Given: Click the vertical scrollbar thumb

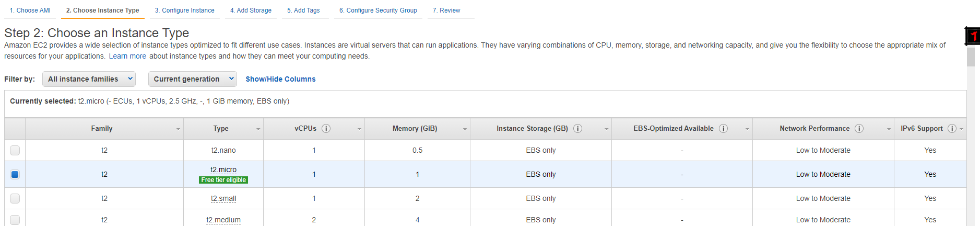Looking at the screenshot, I should click(971, 56).
